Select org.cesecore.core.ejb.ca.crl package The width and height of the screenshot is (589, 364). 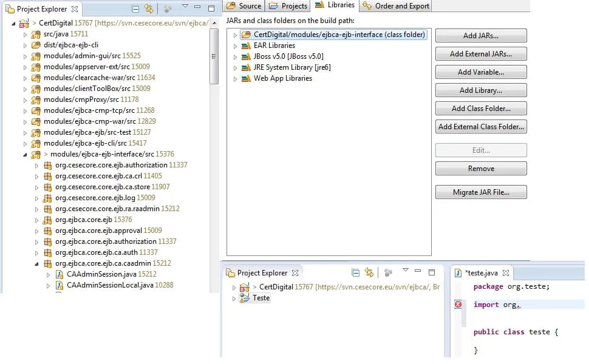(x=109, y=176)
